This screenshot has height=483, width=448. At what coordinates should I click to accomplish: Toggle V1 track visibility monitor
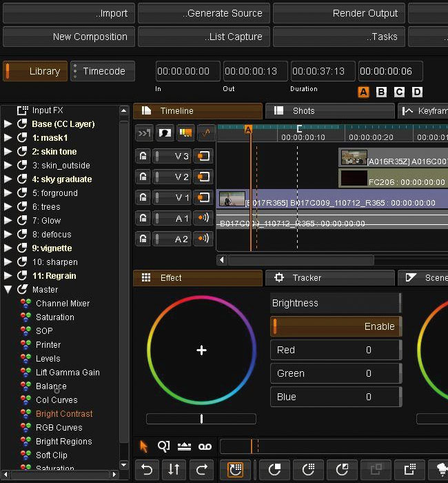point(203,197)
